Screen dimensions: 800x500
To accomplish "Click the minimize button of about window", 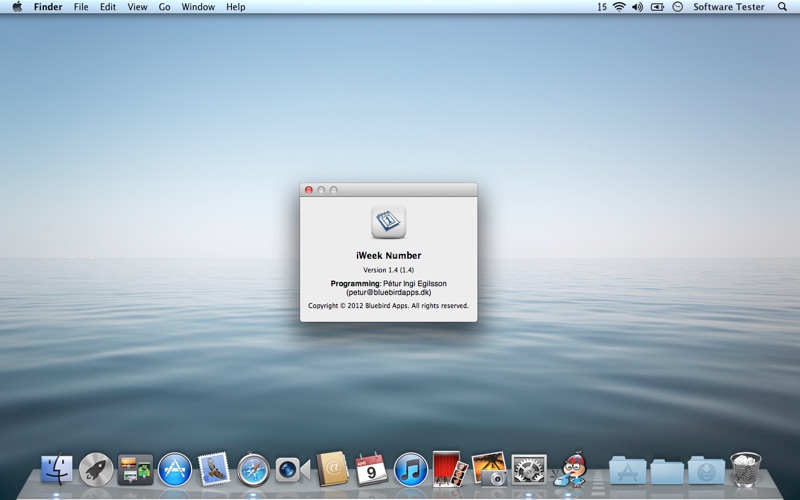I will pyautogui.click(x=321, y=190).
